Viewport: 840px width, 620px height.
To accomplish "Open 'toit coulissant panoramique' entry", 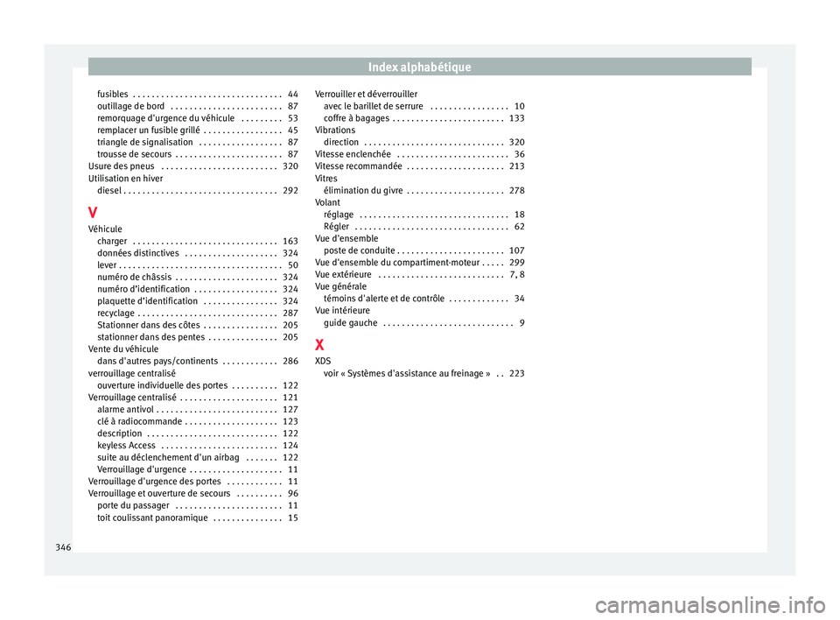I will (x=198, y=518).
